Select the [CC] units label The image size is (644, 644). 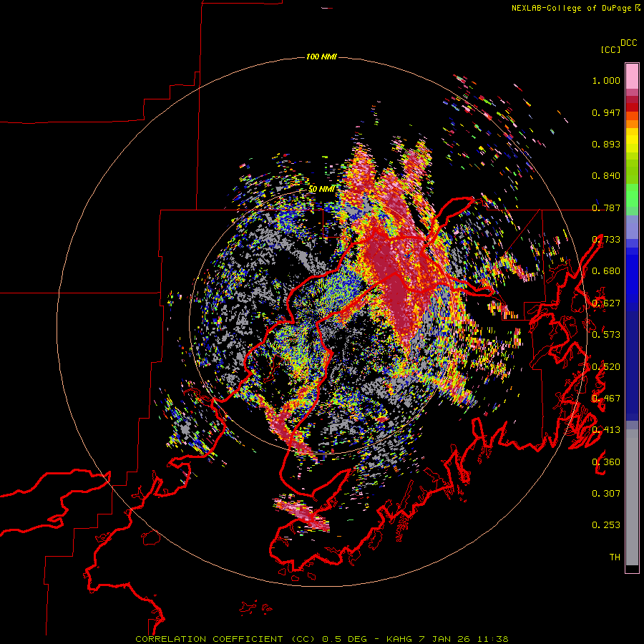click(x=610, y=49)
